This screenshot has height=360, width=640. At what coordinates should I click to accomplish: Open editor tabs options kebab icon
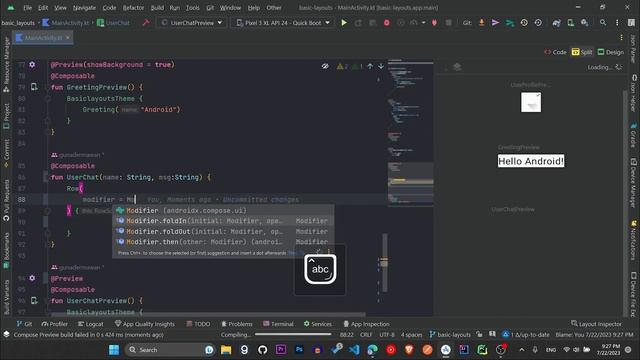(x=621, y=38)
